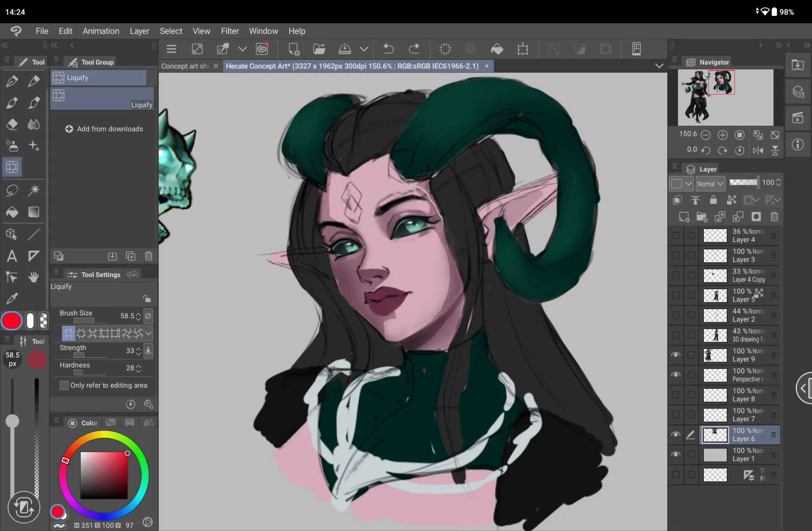Adjust the layer opacity stepper showing 100
This screenshot has height=531, width=812.
point(778,182)
